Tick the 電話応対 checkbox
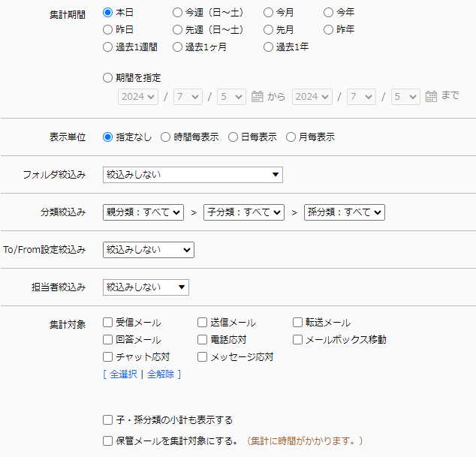The height and width of the screenshot is (457, 476). click(203, 340)
